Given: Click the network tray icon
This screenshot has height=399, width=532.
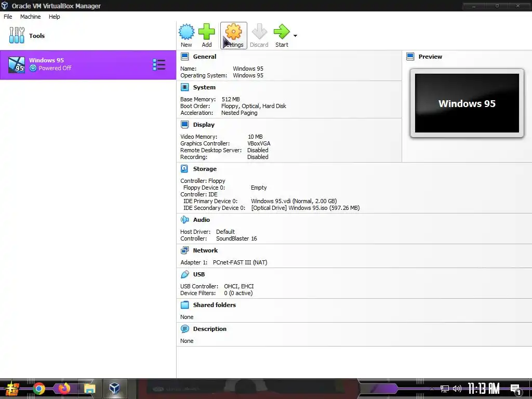Looking at the screenshot, I should point(445,389).
